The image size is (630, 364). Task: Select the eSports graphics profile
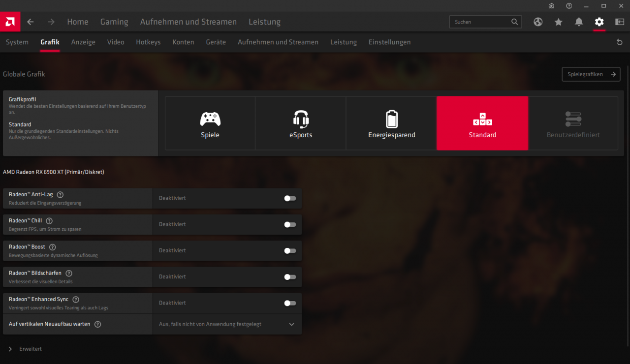coord(301,123)
